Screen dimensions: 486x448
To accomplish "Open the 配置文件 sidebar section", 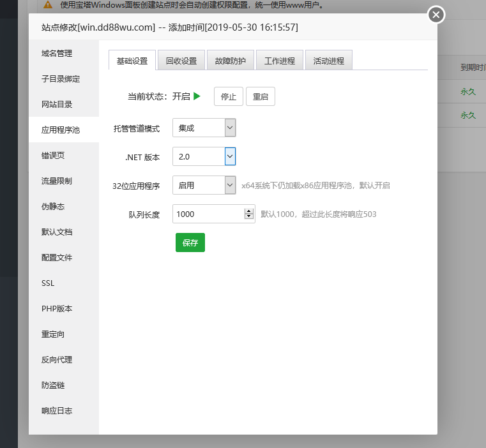I will pyautogui.click(x=64, y=257).
